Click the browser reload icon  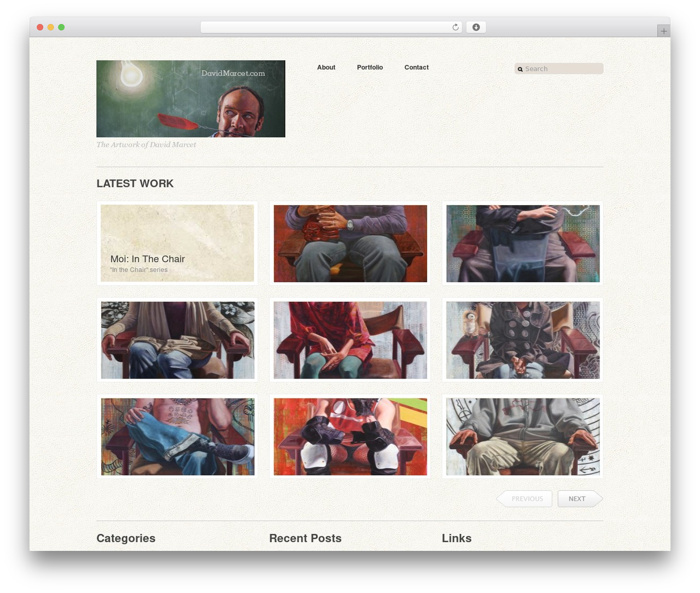click(x=455, y=27)
